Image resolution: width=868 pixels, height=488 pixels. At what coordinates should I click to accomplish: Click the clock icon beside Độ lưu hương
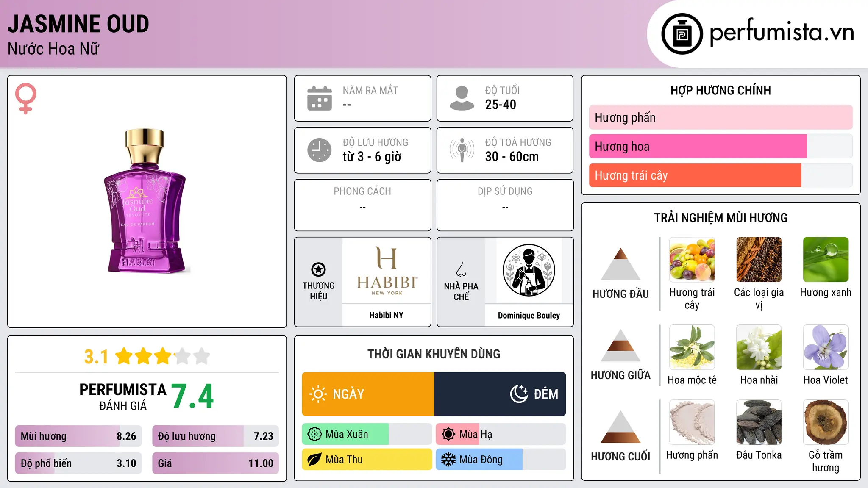coord(320,150)
